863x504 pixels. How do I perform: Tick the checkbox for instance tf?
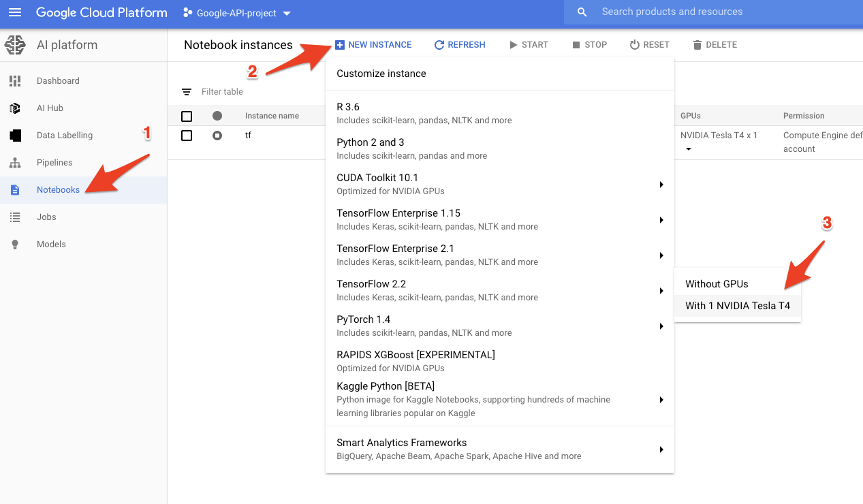(x=187, y=136)
